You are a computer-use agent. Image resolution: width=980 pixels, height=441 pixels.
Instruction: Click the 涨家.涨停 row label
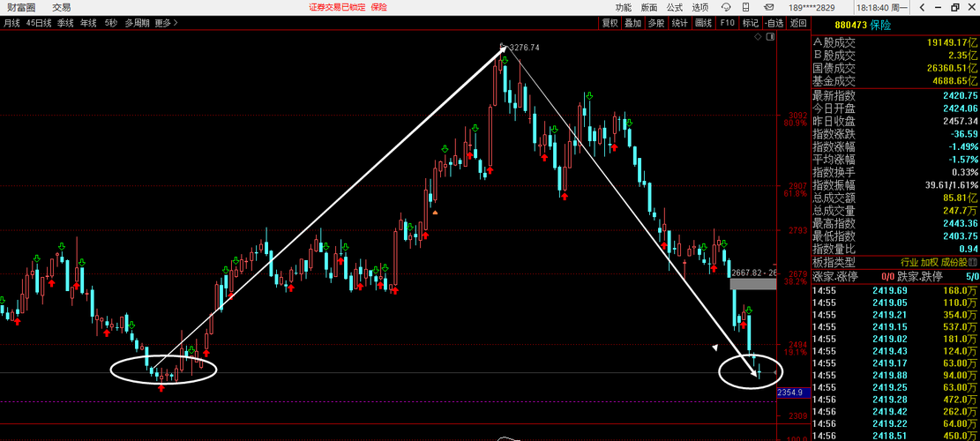(835, 277)
